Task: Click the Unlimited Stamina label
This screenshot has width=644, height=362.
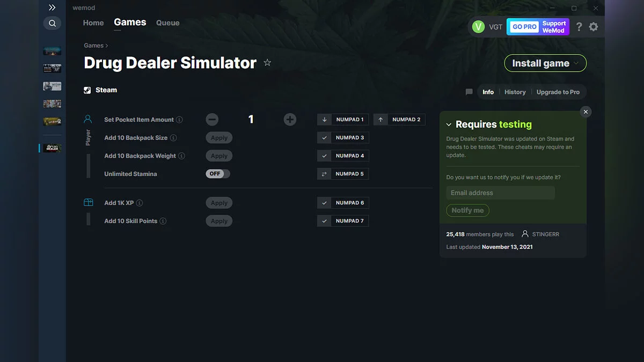Action: [x=130, y=174]
